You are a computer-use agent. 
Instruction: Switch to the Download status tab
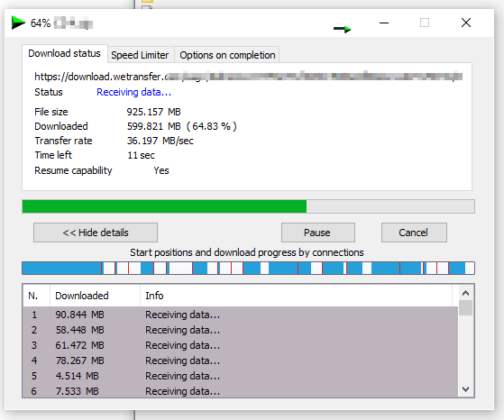point(65,53)
